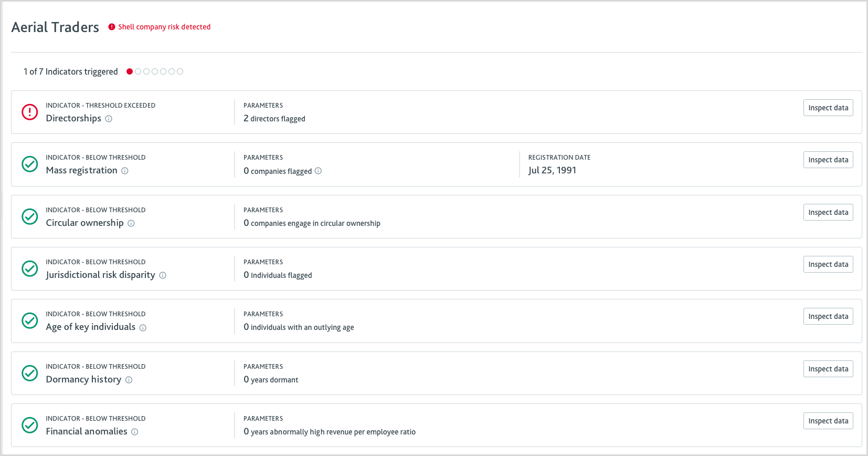The width and height of the screenshot is (868, 456).
Task: Inspect data for Age of key individuals
Action: 828,316
